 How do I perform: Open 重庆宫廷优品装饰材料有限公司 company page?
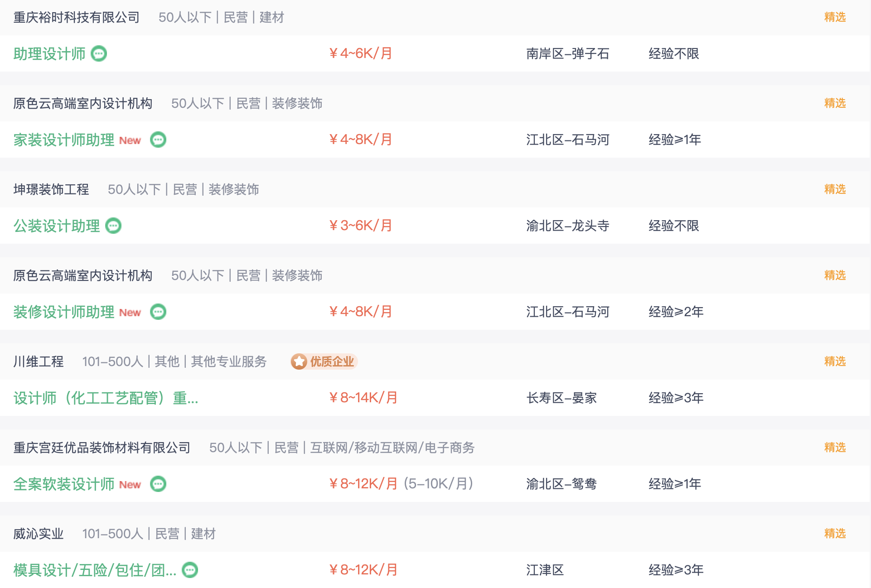point(102,448)
